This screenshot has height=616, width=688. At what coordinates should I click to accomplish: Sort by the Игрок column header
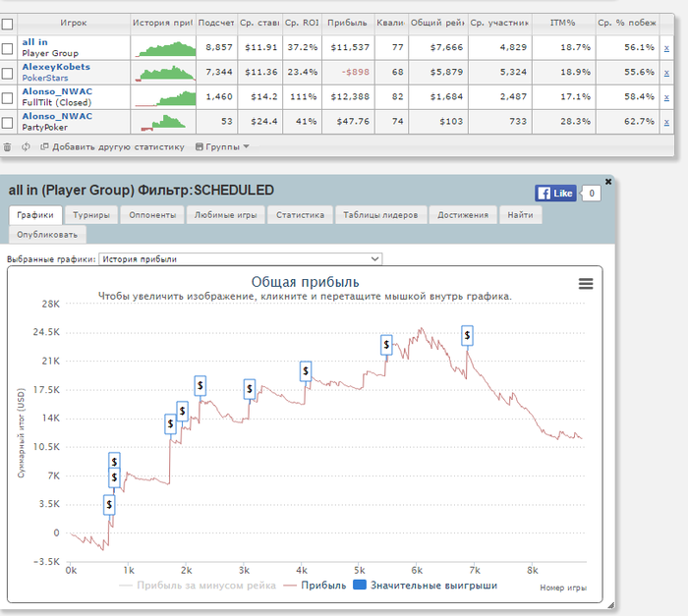coord(74,23)
